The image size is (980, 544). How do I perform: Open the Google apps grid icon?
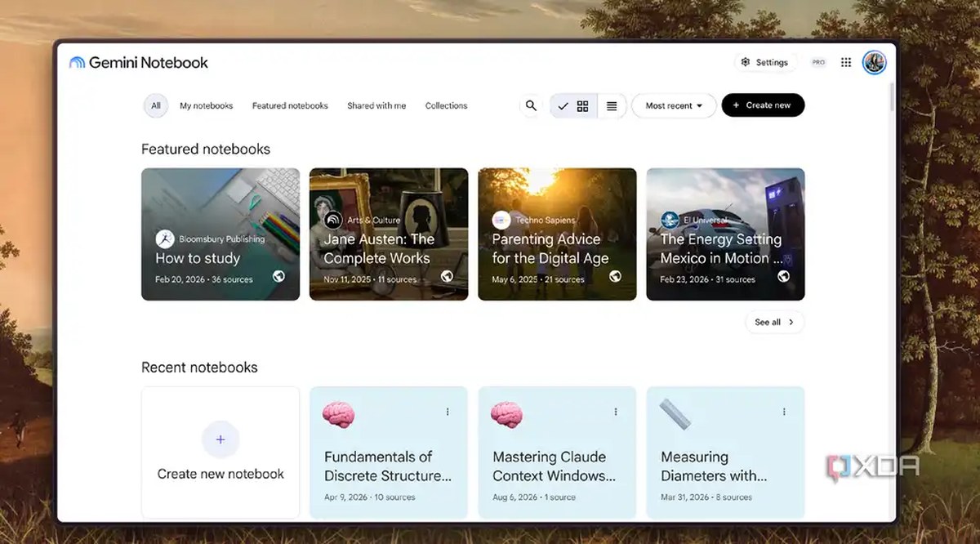point(846,62)
